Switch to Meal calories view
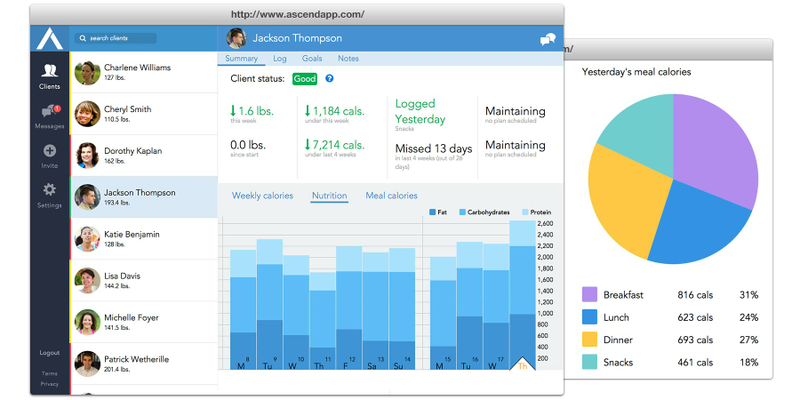800x400 pixels. point(391,196)
